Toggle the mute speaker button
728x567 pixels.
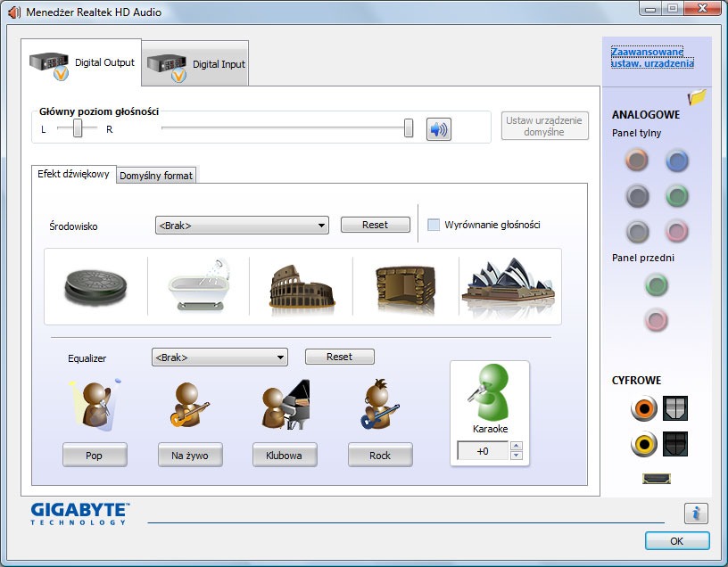pyautogui.click(x=438, y=129)
